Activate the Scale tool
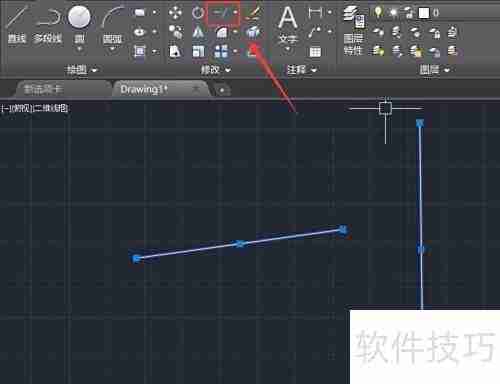 click(198, 52)
